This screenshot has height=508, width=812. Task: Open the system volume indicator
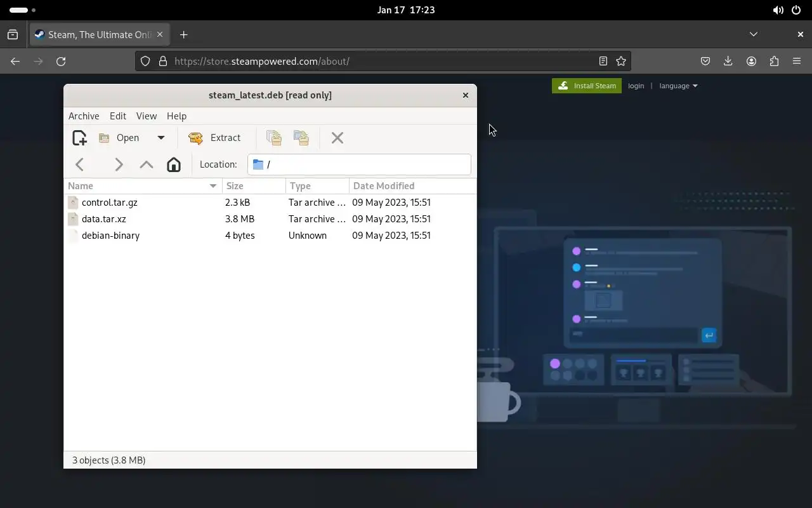(778, 10)
